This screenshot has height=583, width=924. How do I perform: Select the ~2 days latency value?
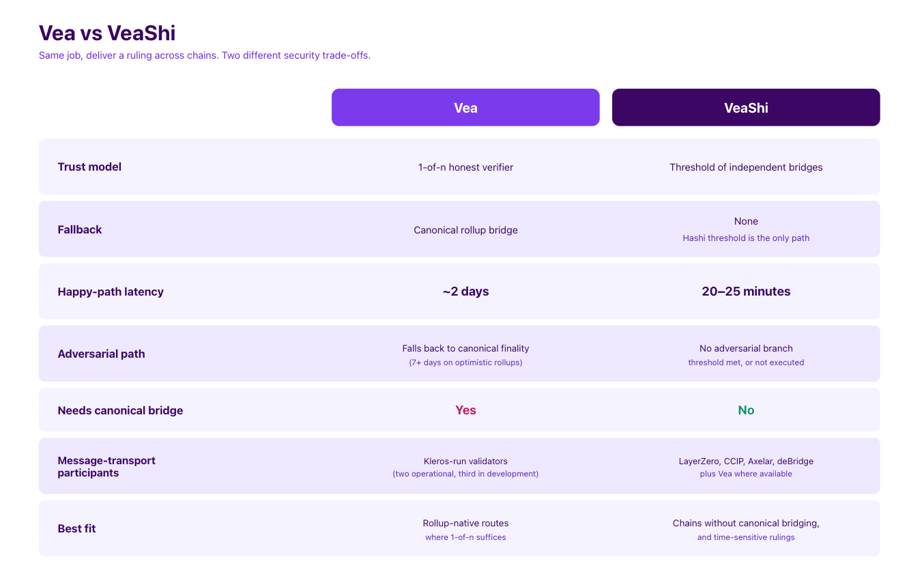tap(465, 291)
